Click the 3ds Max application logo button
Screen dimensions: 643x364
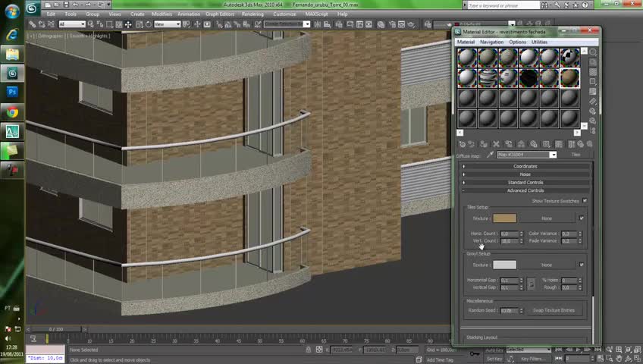(x=32, y=7)
